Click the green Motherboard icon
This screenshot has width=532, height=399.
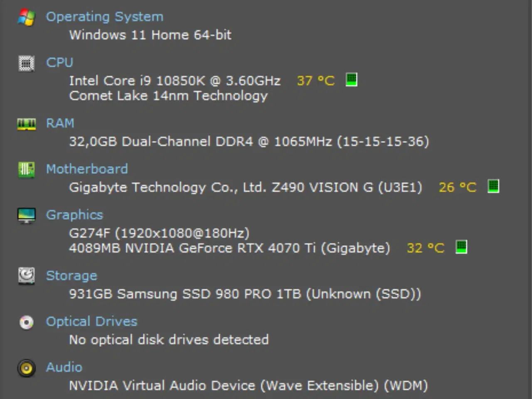pos(27,170)
